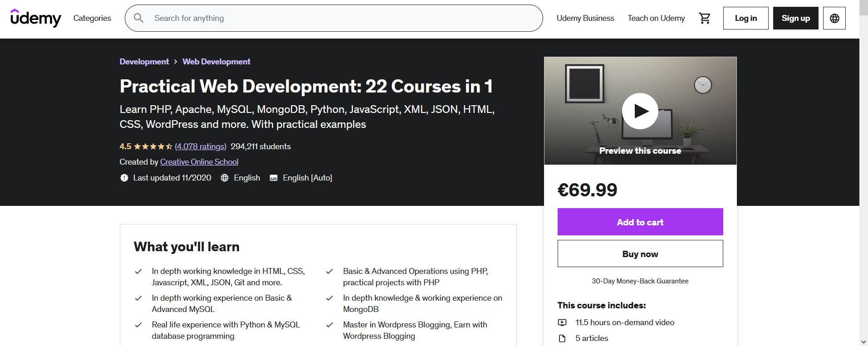Click the Buy now button
Image resolution: width=868 pixels, height=346 pixels.
click(x=640, y=253)
